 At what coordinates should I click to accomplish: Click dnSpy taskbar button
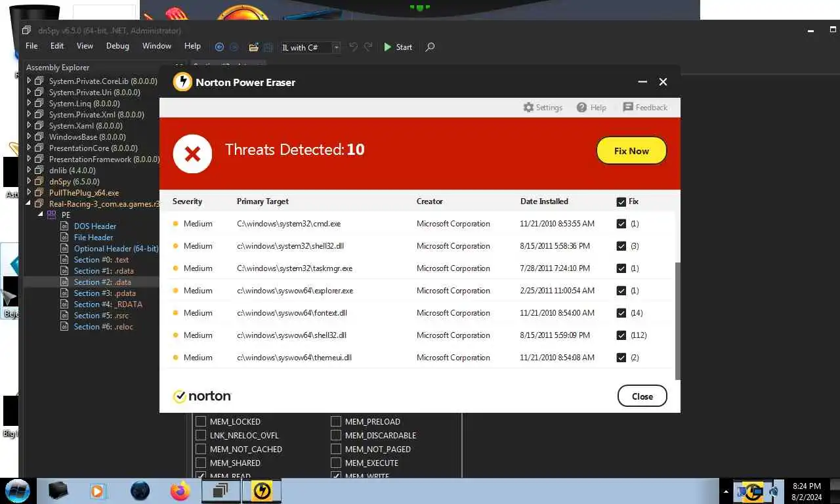[221, 491]
